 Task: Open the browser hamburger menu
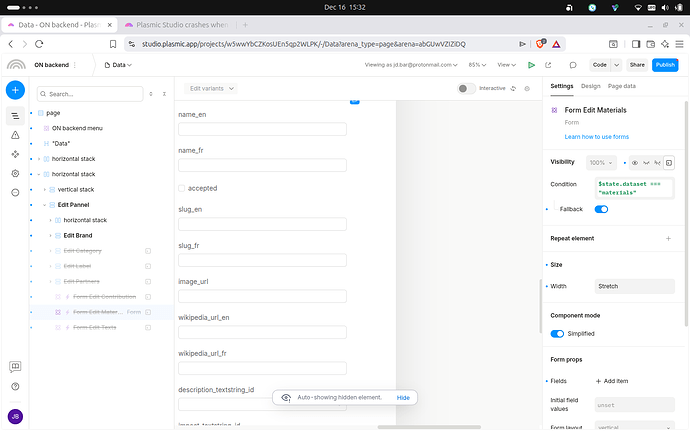click(x=679, y=44)
